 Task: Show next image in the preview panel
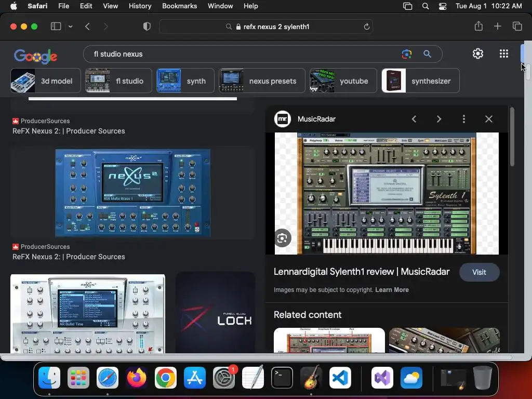[438, 119]
